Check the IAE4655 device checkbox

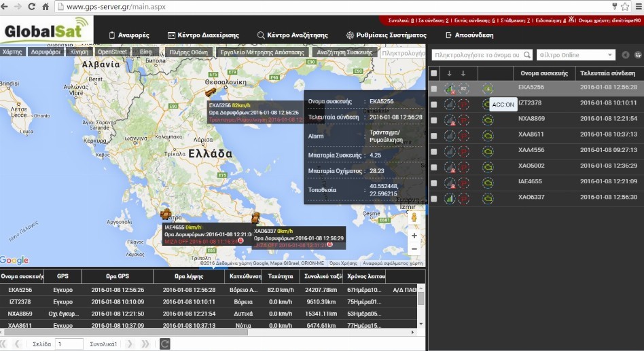click(x=433, y=183)
